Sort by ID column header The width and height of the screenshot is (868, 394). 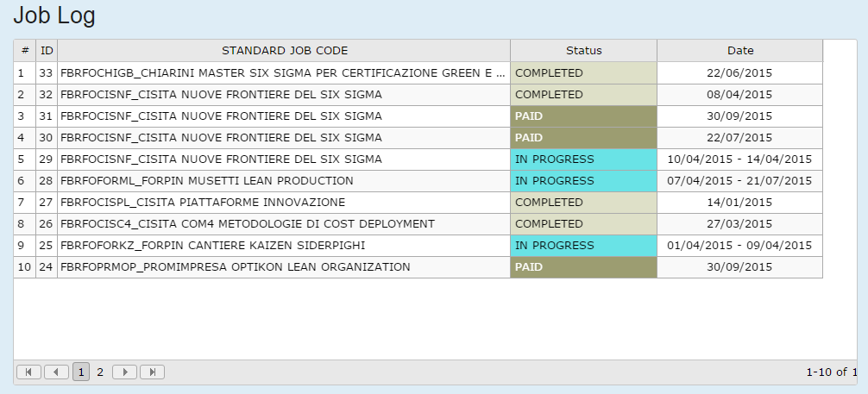click(47, 51)
